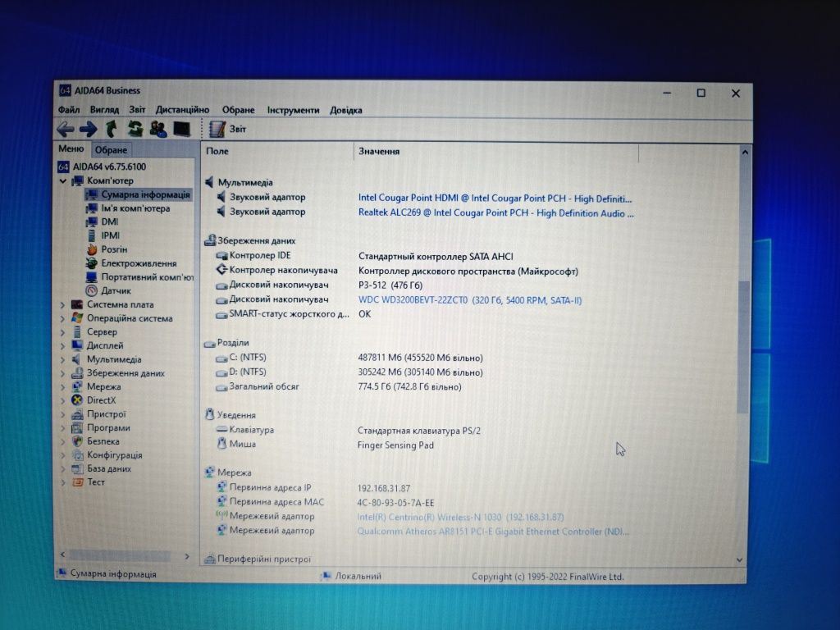The width and height of the screenshot is (840, 630).
Task: Click the Manage users toolbar icon
Action: 158,129
